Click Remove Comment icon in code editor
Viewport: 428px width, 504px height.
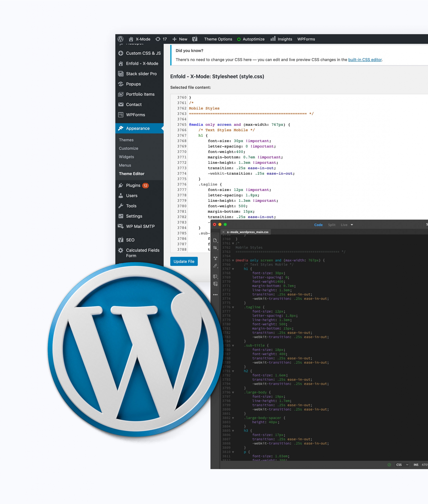(x=215, y=284)
